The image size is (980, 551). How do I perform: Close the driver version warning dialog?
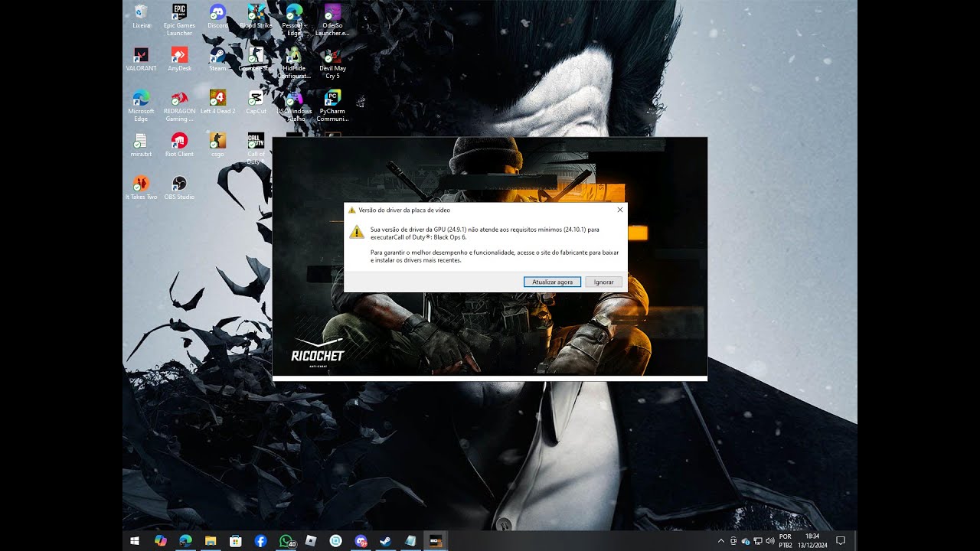pos(619,209)
